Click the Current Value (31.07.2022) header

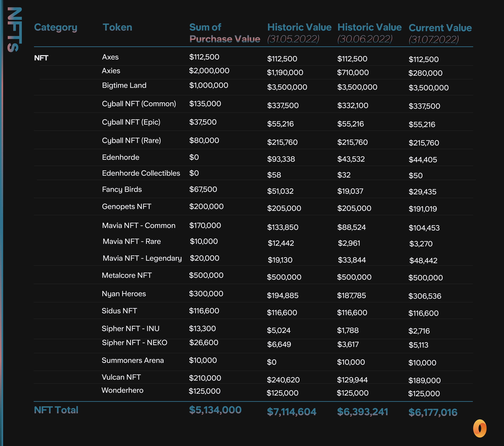click(440, 34)
